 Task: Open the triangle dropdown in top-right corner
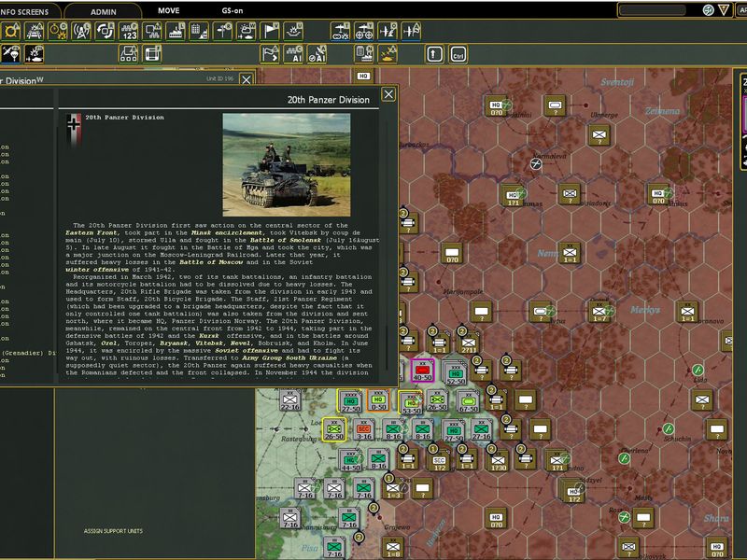click(725, 10)
